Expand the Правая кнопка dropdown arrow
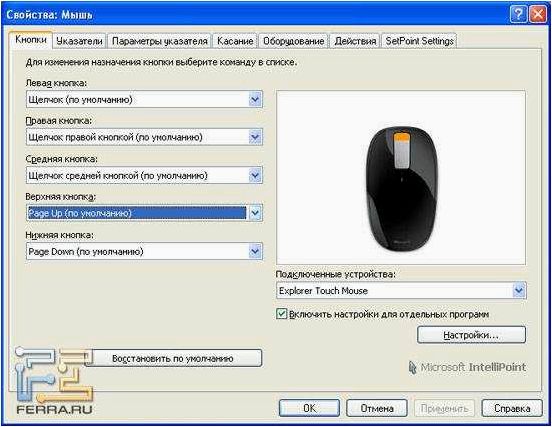The image size is (552, 427). click(255, 137)
